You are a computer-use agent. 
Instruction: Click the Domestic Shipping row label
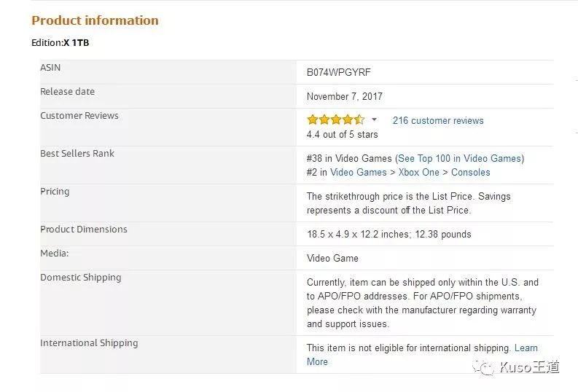[80, 278]
